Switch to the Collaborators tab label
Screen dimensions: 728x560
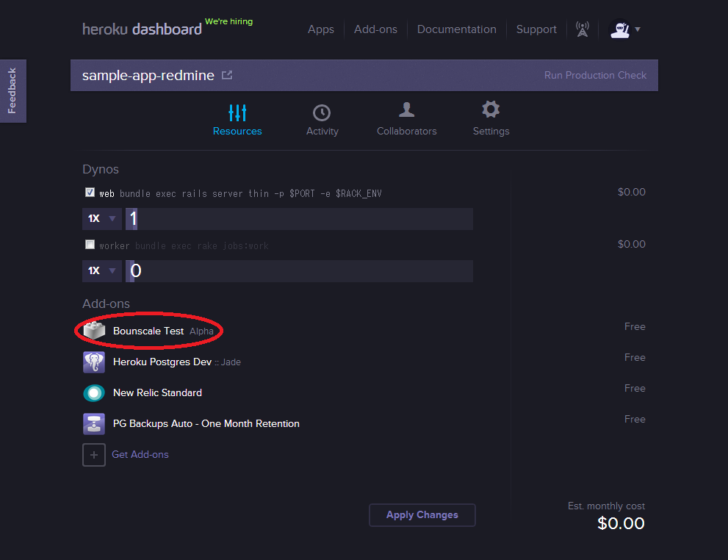(x=407, y=132)
